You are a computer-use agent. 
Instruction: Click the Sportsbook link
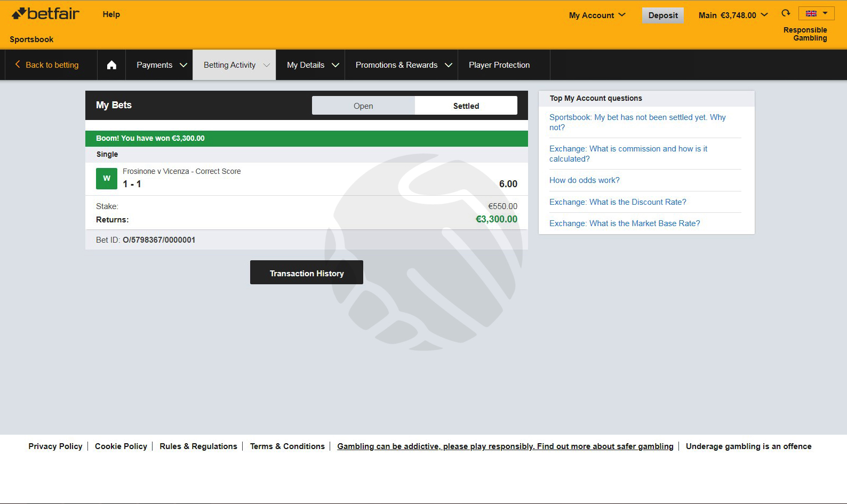(31, 39)
